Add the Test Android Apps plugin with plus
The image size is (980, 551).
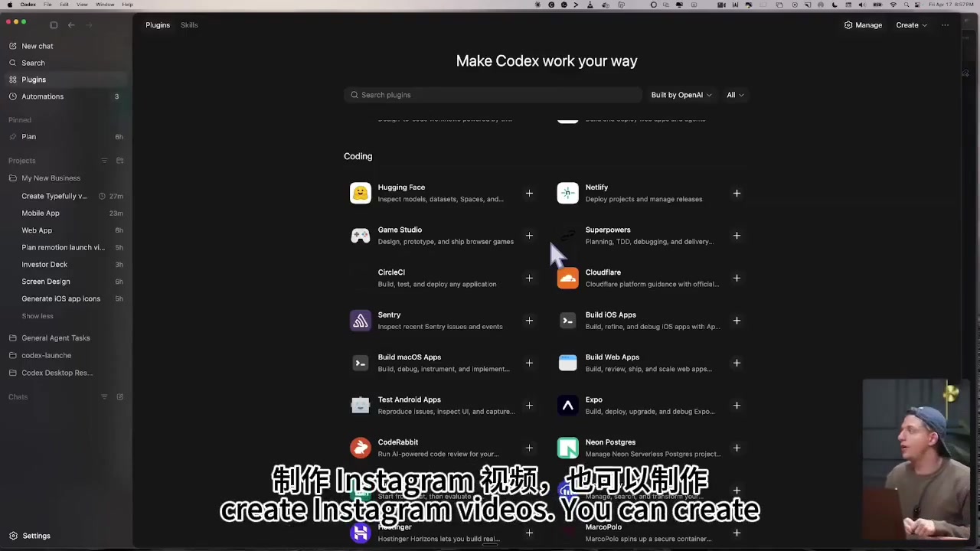[x=529, y=406]
